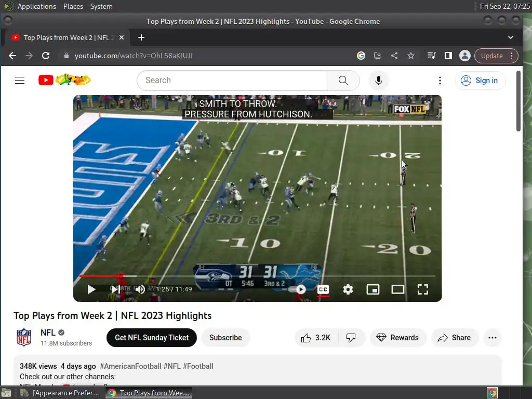Switch to theater mode
This screenshot has width=532, height=399.
click(397, 289)
